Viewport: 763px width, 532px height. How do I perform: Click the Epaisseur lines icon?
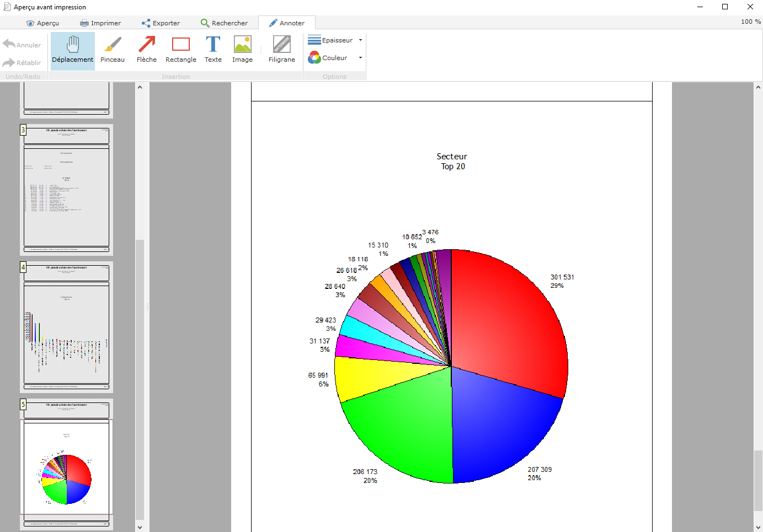(x=314, y=40)
